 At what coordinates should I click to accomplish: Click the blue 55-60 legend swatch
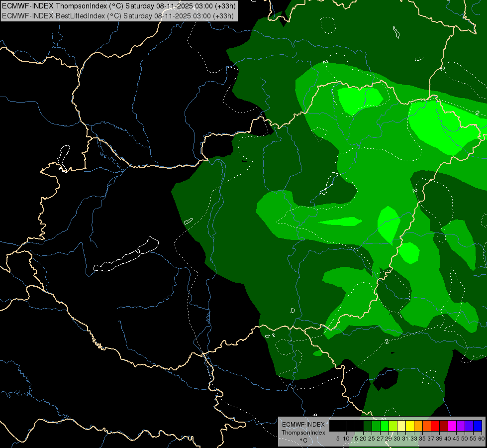click(x=478, y=426)
